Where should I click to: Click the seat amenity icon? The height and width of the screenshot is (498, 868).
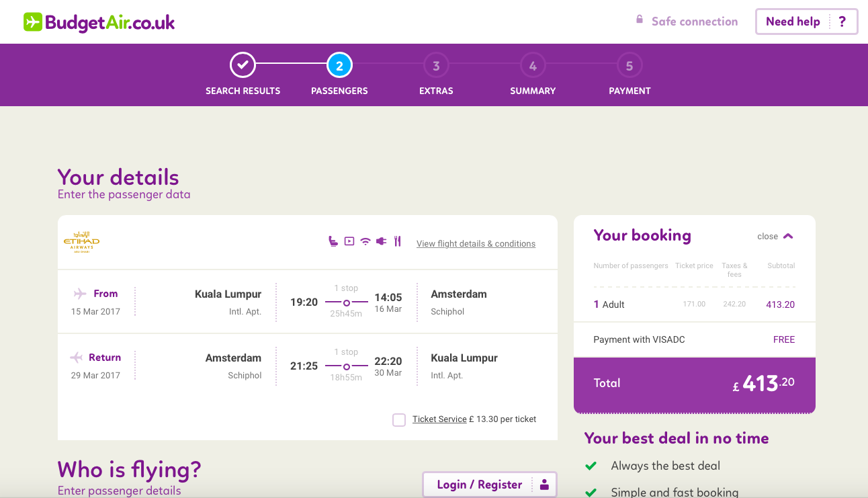(333, 241)
